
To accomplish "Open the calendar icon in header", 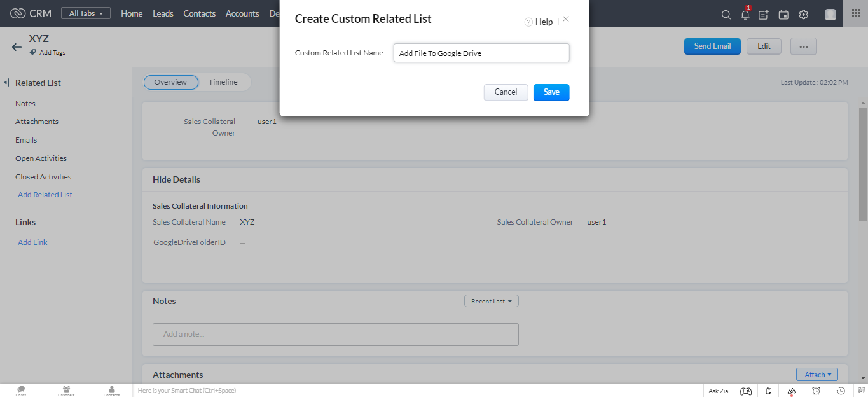I will click(x=783, y=15).
